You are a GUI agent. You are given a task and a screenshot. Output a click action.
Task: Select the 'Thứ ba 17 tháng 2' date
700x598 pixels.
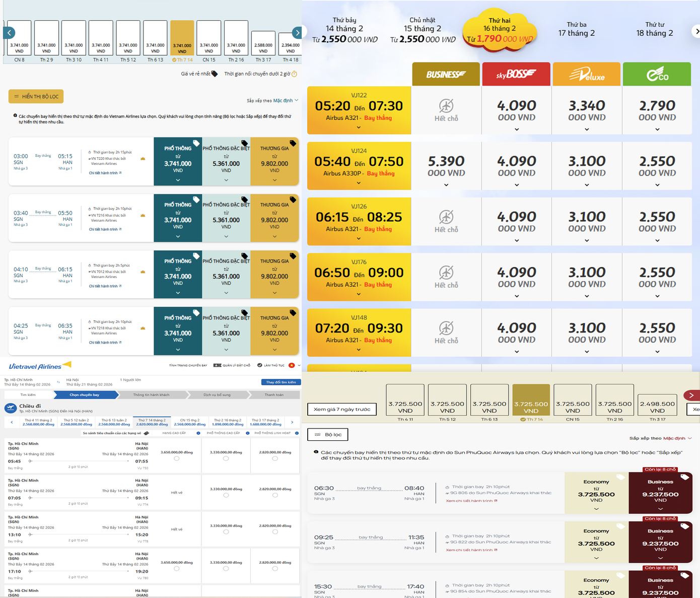pos(576,29)
